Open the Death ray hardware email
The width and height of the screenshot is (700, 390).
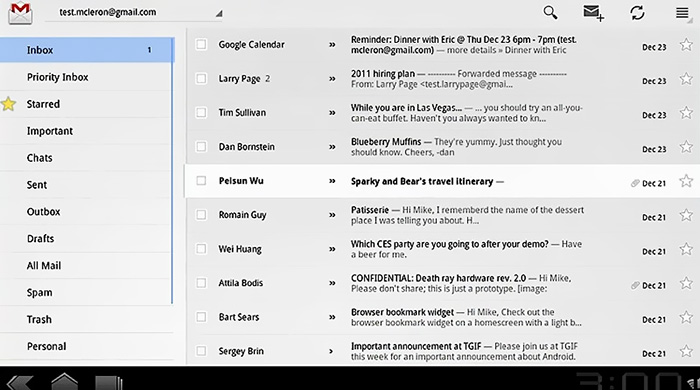(443, 283)
